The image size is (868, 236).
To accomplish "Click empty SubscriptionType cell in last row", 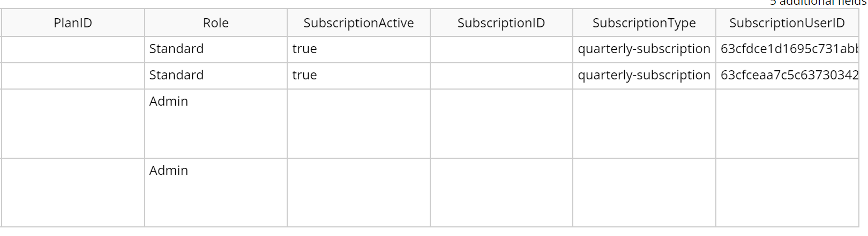I will (x=644, y=193).
